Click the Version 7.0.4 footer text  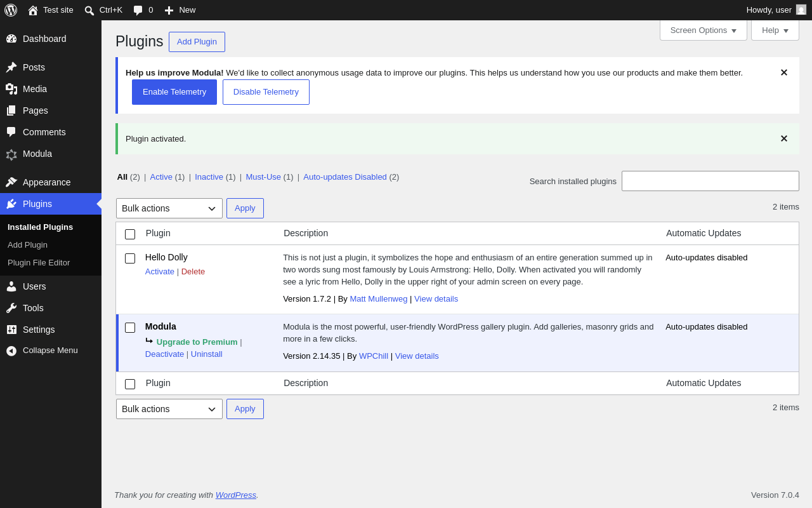coord(775,495)
